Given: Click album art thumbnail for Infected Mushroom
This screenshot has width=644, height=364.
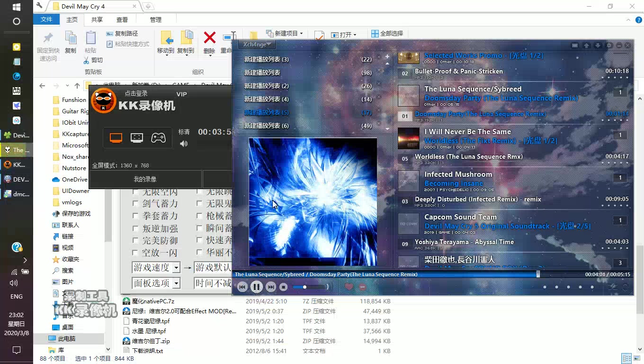Looking at the screenshot, I should coord(409,181).
